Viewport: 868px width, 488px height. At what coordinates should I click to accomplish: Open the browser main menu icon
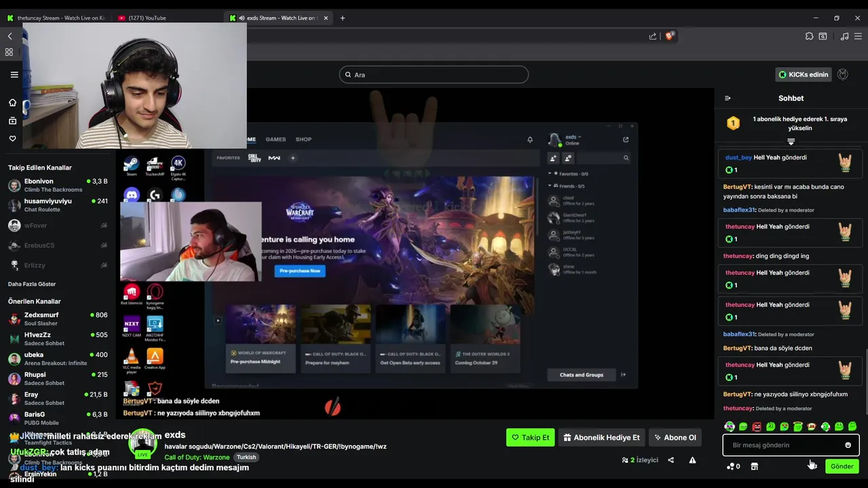click(x=859, y=37)
